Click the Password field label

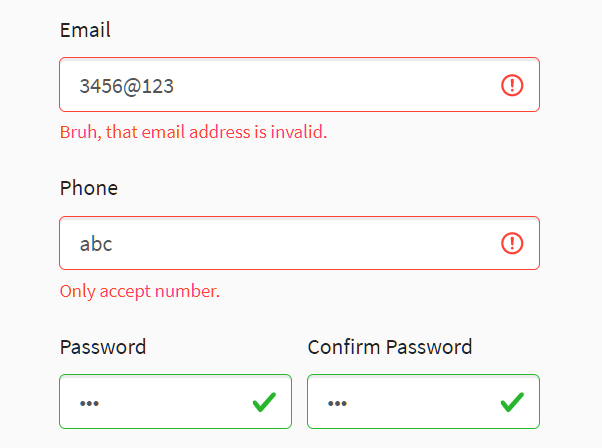tap(103, 347)
